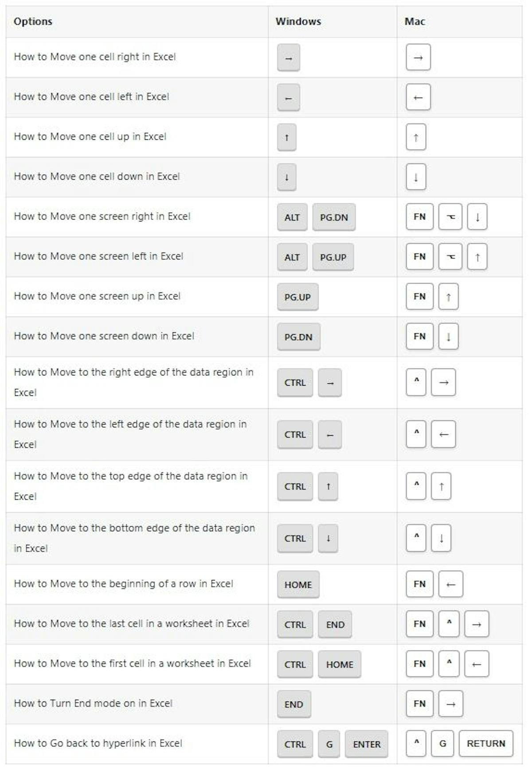The width and height of the screenshot is (532, 769).
Task: Select "How to Move one screen down in Excel"
Action: tap(104, 336)
